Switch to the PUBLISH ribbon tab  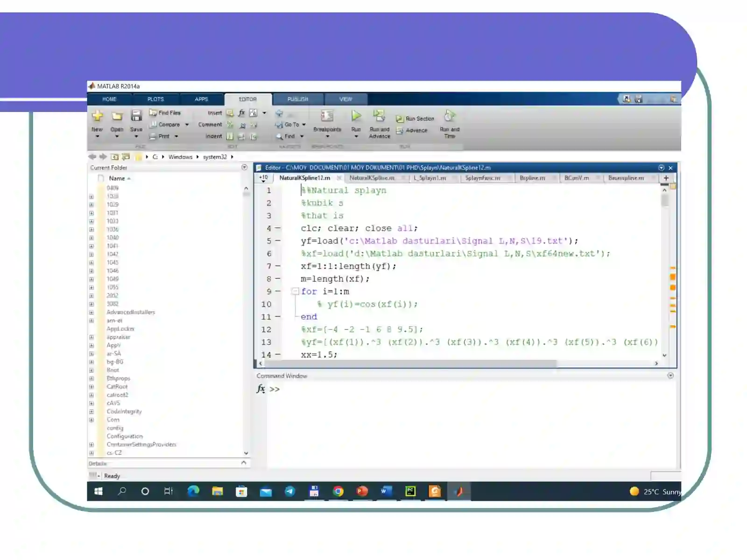(x=298, y=99)
